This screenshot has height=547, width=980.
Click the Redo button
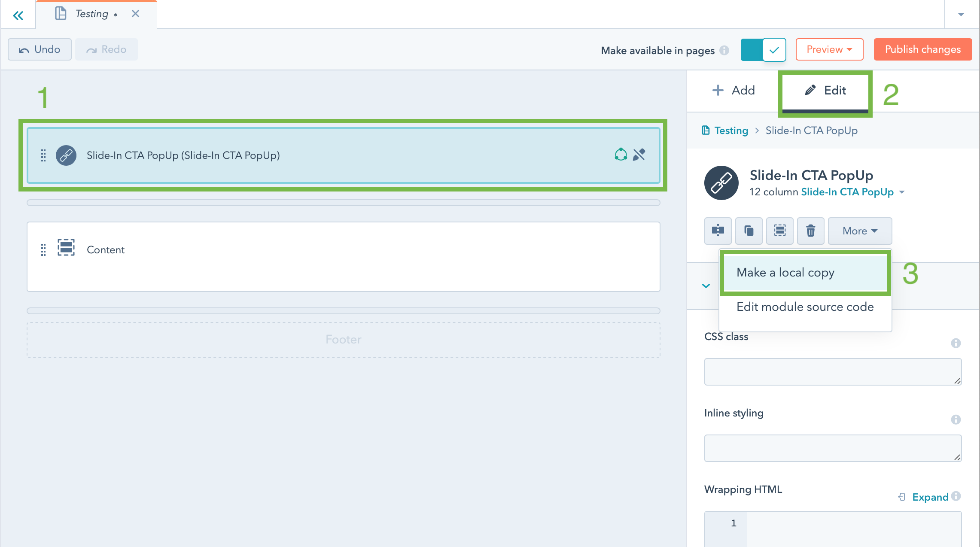coord(107,49)
